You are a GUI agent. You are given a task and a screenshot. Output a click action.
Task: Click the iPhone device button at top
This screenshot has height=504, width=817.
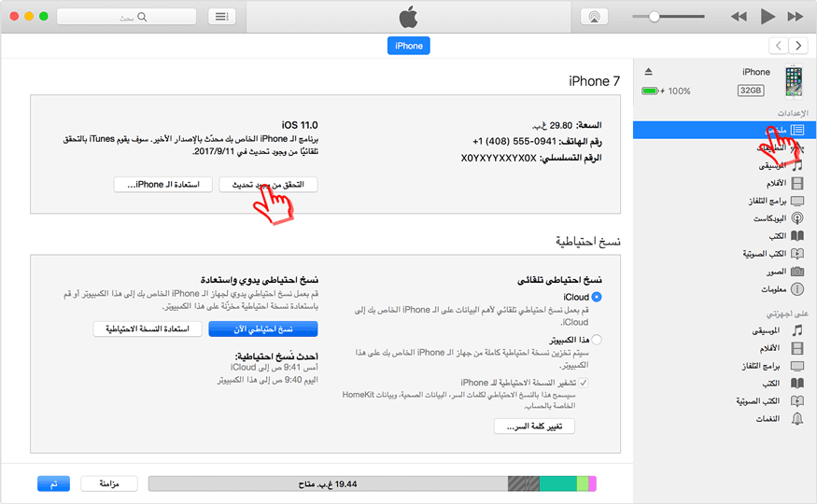click(409, 46)
